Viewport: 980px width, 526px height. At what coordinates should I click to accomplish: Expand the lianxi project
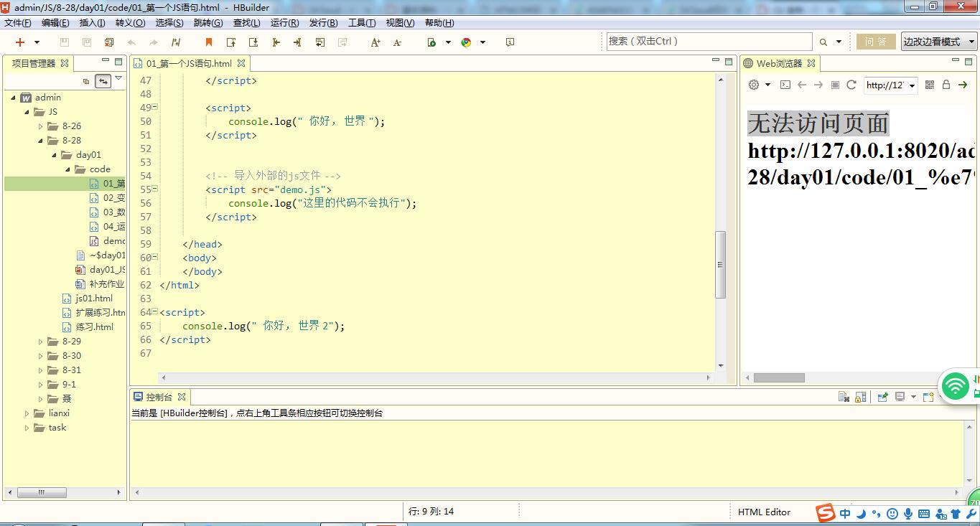[x=27, y=413]
